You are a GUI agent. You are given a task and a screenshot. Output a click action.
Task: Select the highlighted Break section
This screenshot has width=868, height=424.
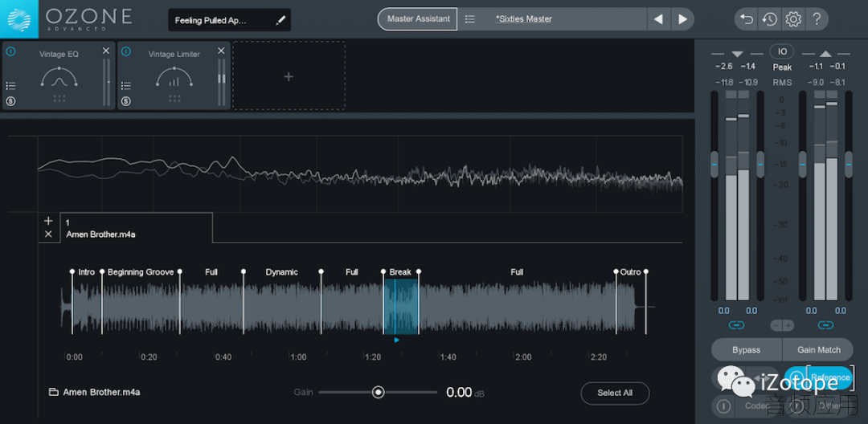click(x=401, y=306)
